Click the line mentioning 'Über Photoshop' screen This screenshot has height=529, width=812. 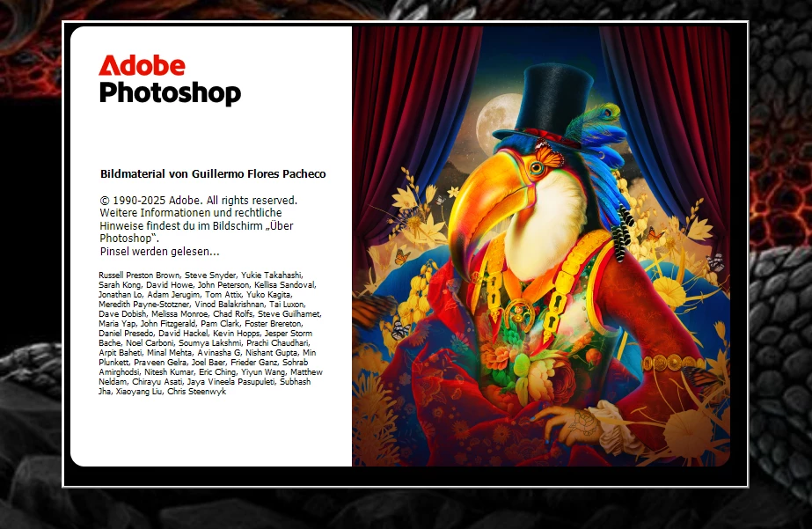coord(196,226)
